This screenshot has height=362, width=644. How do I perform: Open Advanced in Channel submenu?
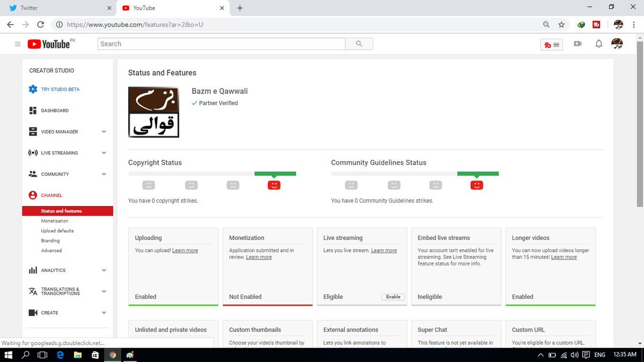coord(52,250)
